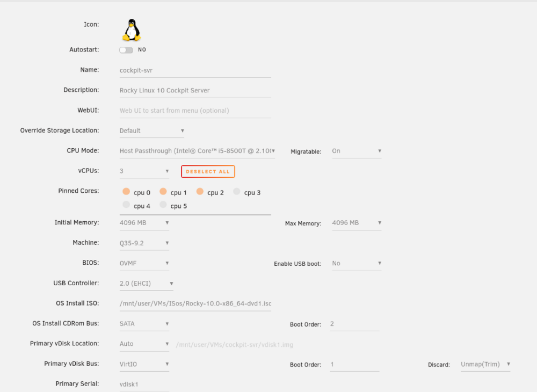Open the Enable USB boot dropdown
537x392 pixels.
point(357,263)
